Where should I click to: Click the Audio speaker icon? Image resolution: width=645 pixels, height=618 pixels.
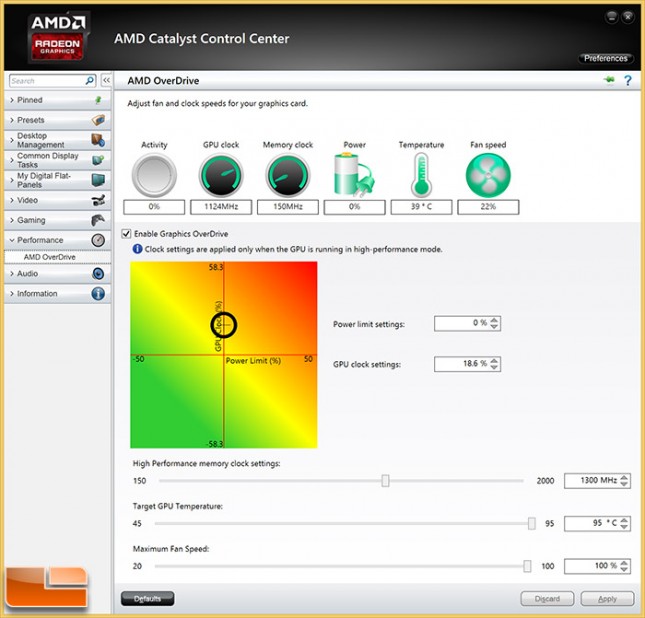pyautogui.click(x=98, y=274)
